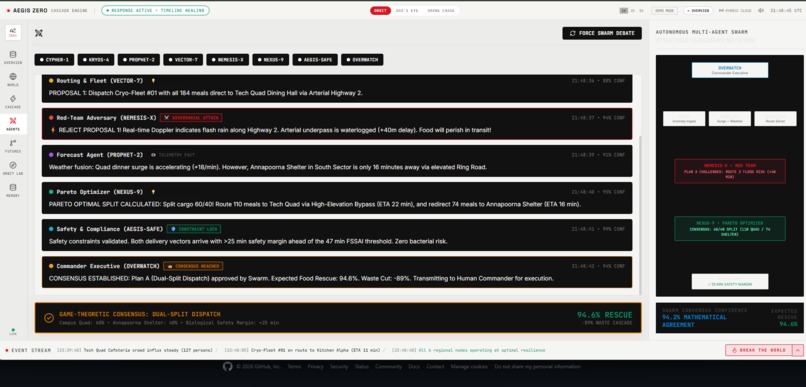Open the Privacy link in the footer
The height and width of the screenshot is (387, 806).
(316, 367)
